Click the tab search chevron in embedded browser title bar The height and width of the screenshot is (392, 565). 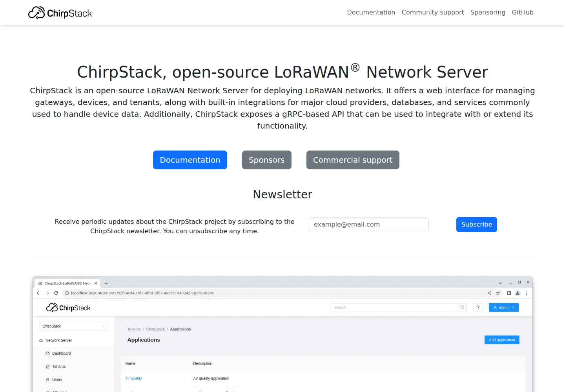pos(500,283)
